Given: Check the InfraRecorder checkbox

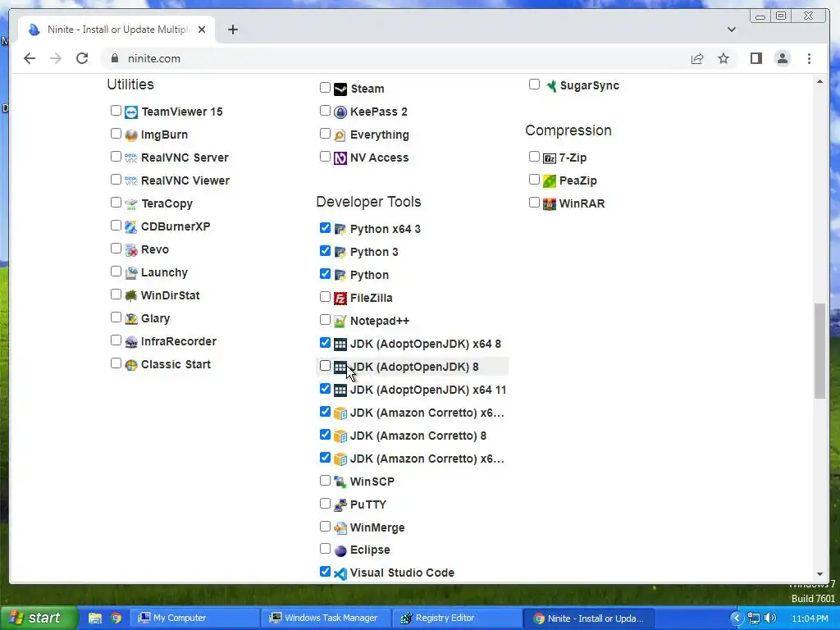Looking at the screenshot, I should (116, 340).
